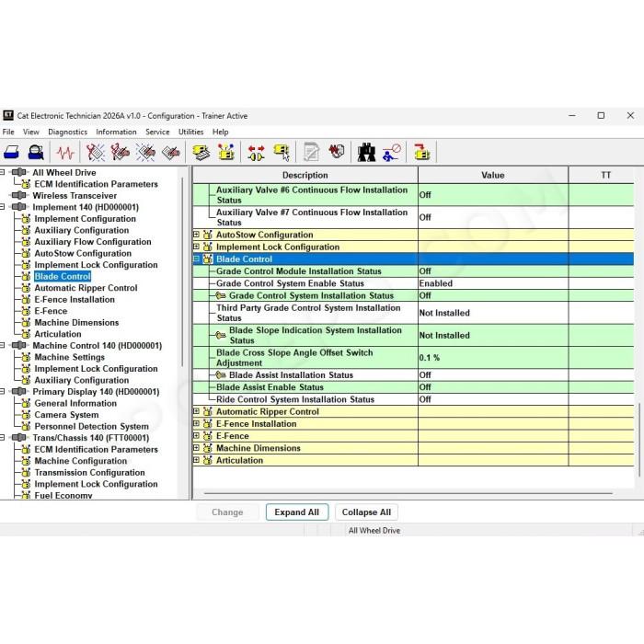Screen dimensions: 644x644
Task: Select Automatic Ripper Control in left tree
Action: click(86, 288)
